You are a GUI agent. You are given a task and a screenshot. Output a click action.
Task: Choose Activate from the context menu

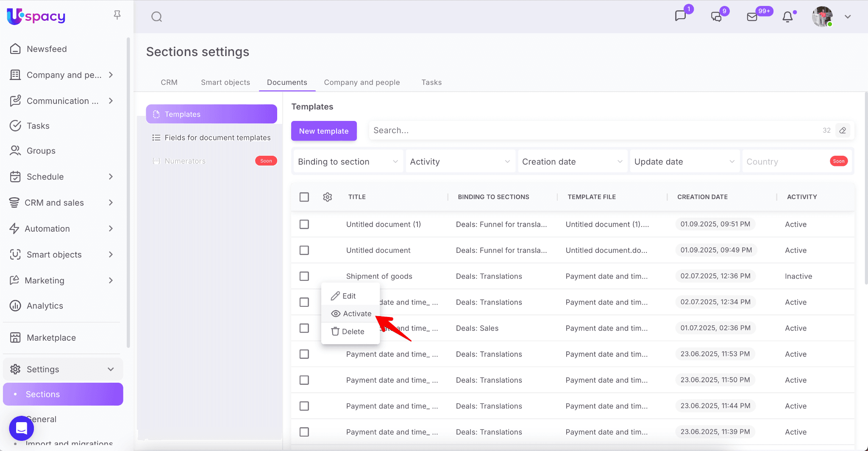pyautogui.click(x=351, y=314)
